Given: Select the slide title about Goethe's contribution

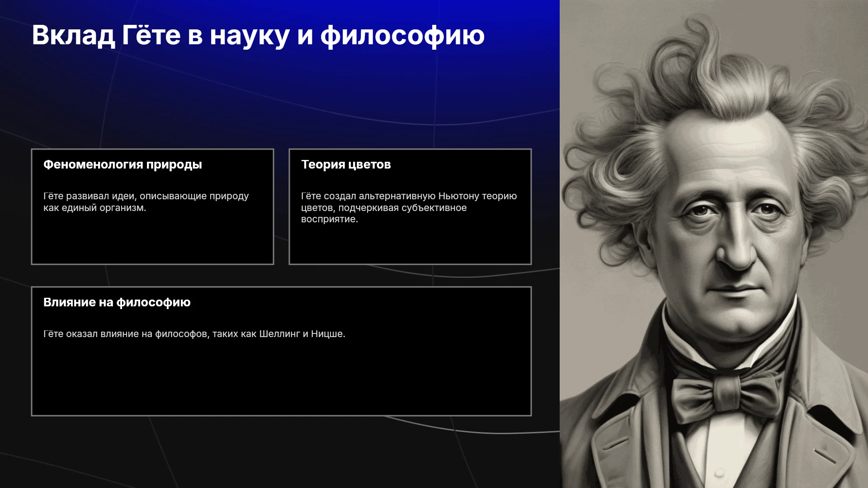Looking at the screenshot, I should (x=258, y=35).
